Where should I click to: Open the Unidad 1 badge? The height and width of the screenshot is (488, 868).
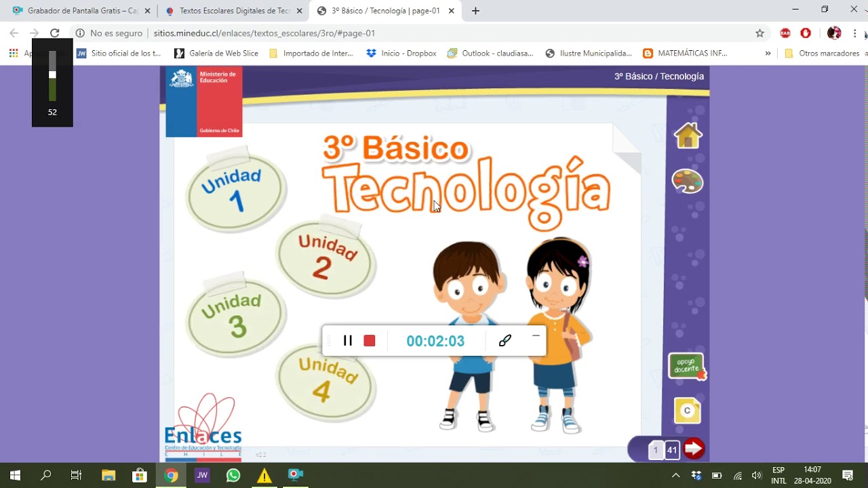point(235,191)
